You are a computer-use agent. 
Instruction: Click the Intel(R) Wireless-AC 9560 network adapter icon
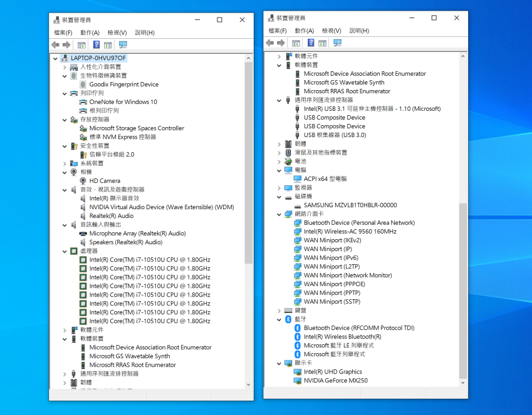click(x=298, y=232)
